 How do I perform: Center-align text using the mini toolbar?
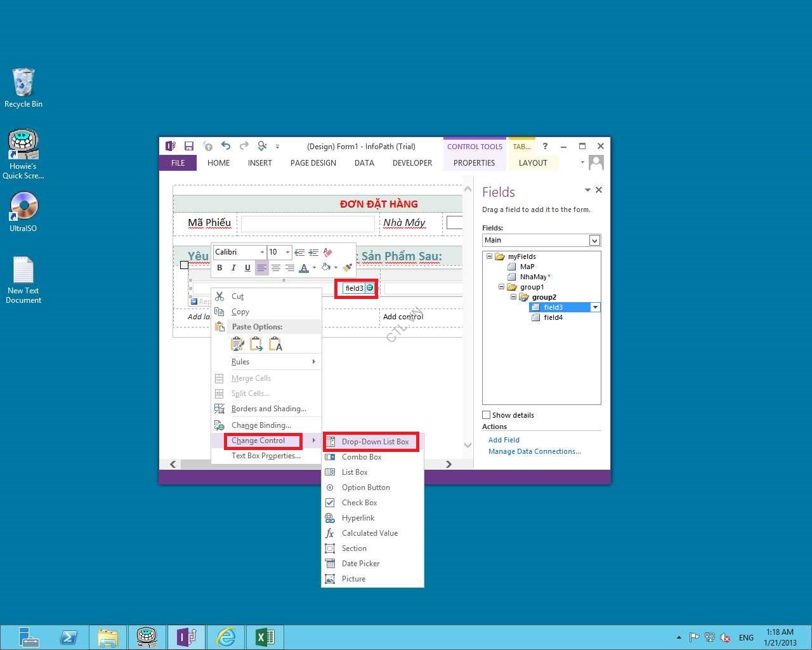click(276, 268)
